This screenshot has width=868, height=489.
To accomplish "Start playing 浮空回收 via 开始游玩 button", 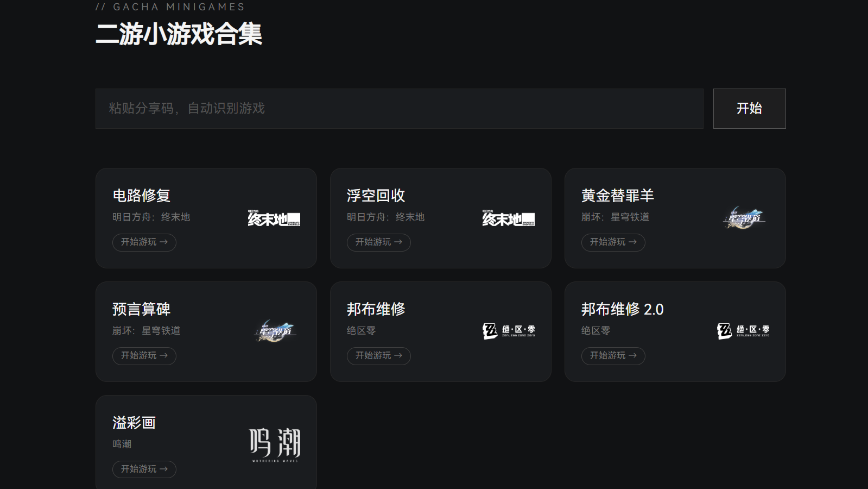I will [x=379, y=242].
